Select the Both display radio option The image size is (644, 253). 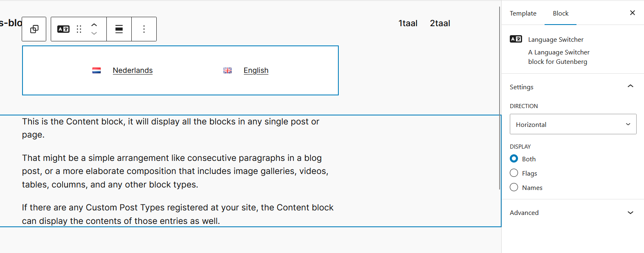coord(514,159)
